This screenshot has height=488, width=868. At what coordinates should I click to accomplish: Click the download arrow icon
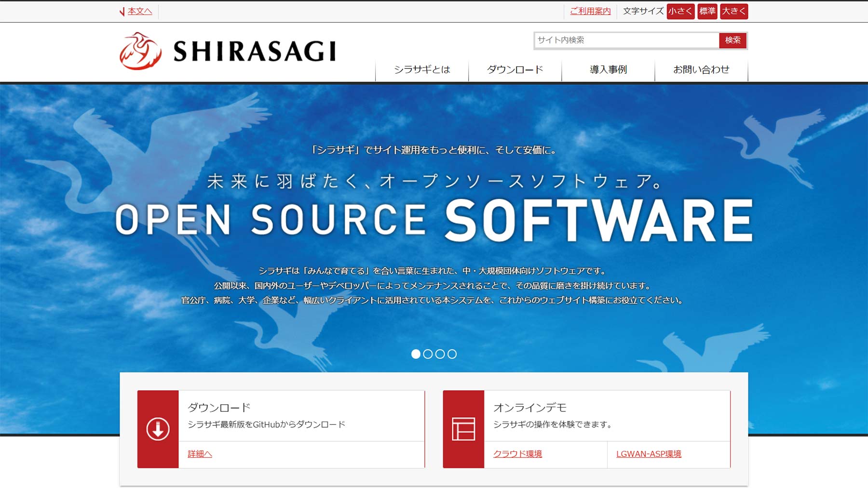coord(158,429)
